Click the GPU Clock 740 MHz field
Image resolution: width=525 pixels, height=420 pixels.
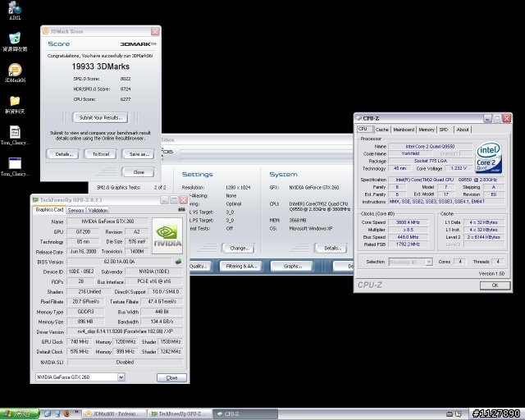tap(80, 341)
